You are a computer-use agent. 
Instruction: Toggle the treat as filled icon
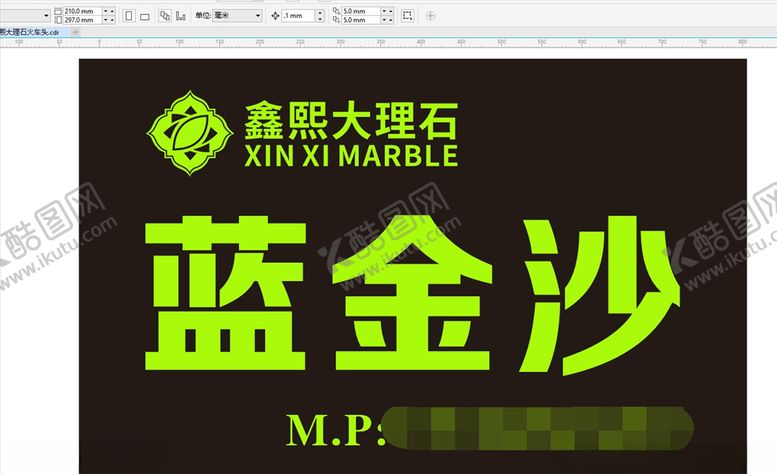click(407, 16)
